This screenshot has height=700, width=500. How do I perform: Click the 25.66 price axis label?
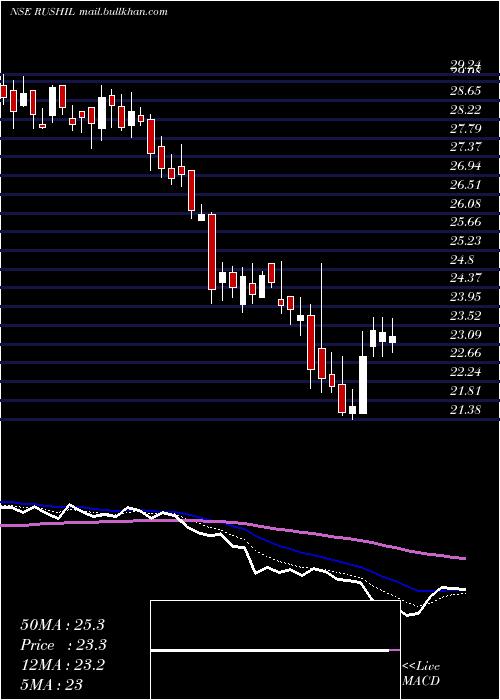(465, 222)
